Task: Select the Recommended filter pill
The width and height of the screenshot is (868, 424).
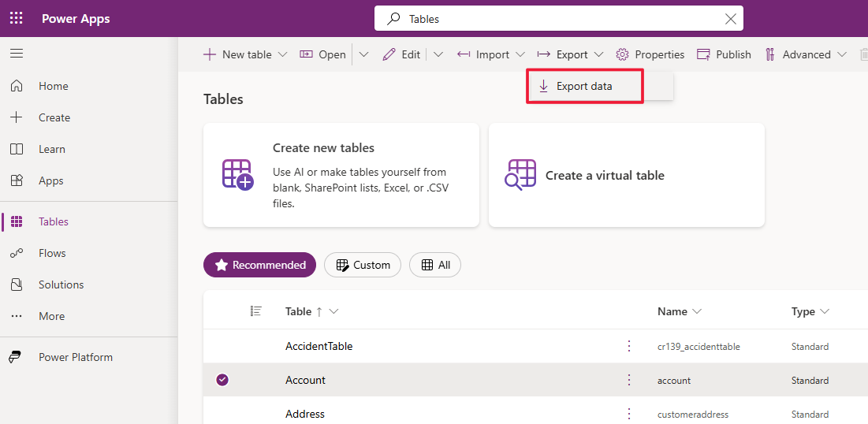Action: click(259, 265)
